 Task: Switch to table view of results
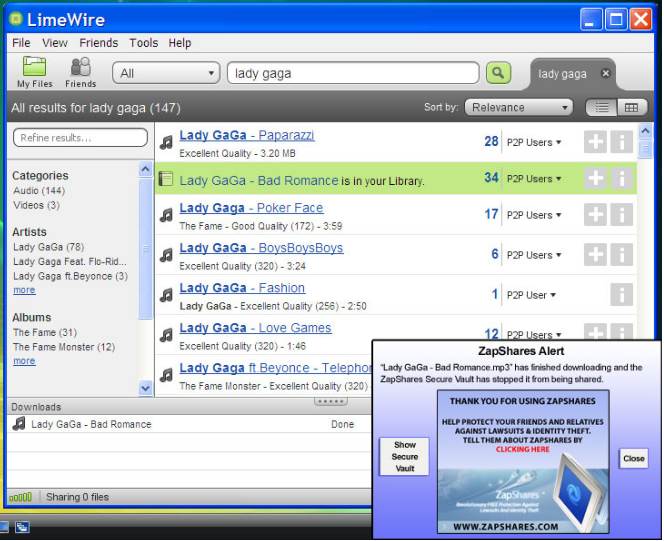[630, 107]
